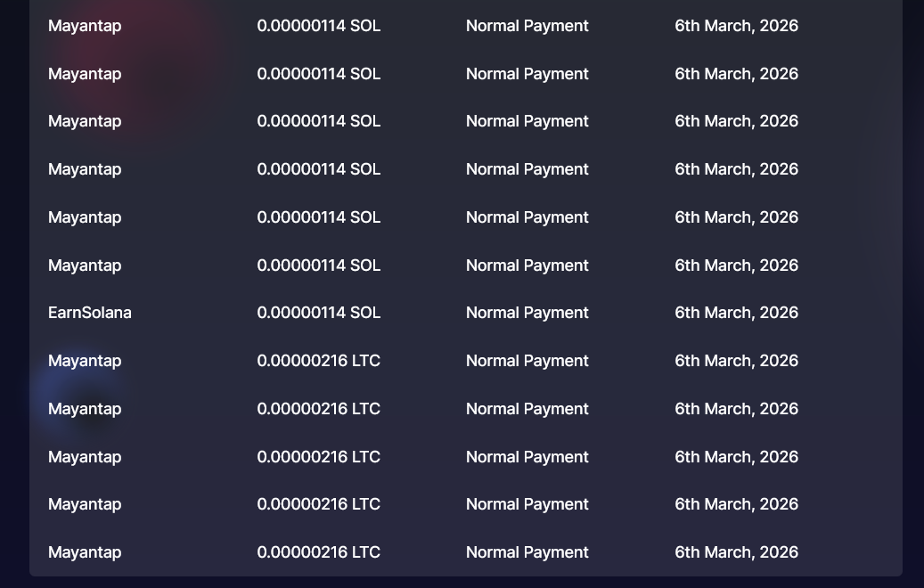Click Normal Payment in the last LTC row
This screenshot has width=924, height=588.
point(527,552)
